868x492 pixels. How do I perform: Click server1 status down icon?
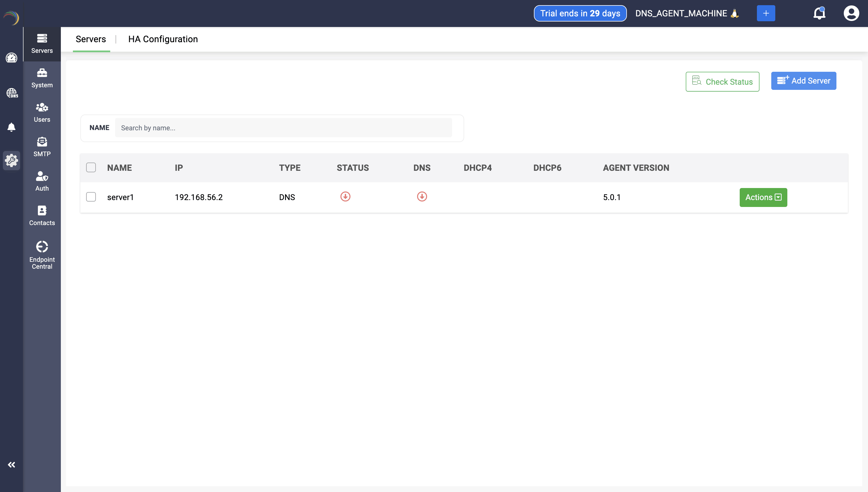(345, 197)
